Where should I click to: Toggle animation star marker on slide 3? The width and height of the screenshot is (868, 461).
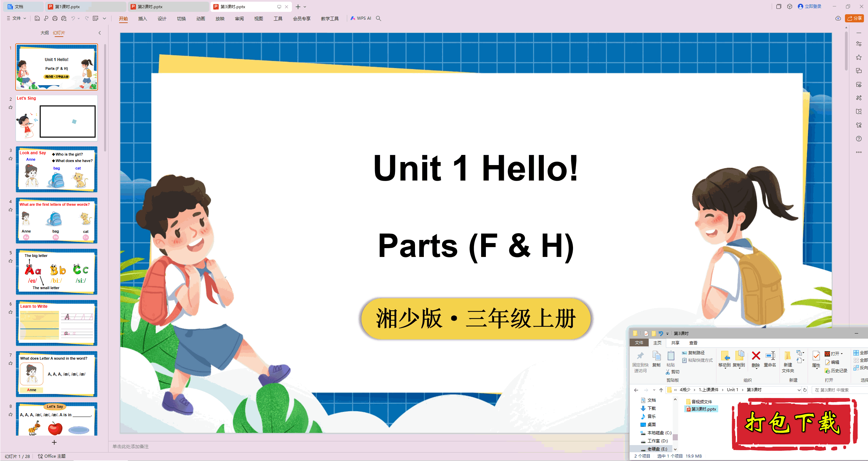11,159
